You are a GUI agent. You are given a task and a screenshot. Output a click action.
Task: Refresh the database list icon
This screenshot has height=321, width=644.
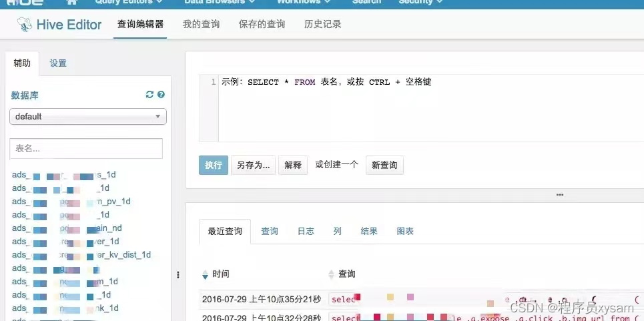point(149,94)
